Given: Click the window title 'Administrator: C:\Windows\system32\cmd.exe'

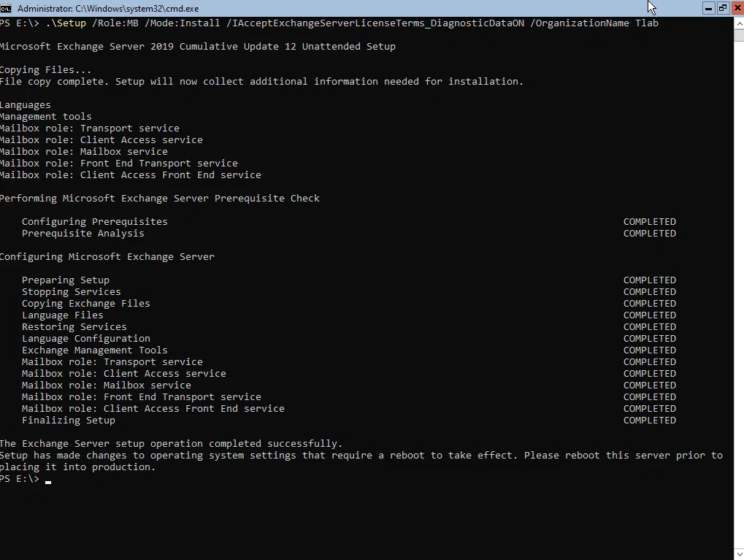Looking at the screenshot, I should pos(108,9).
